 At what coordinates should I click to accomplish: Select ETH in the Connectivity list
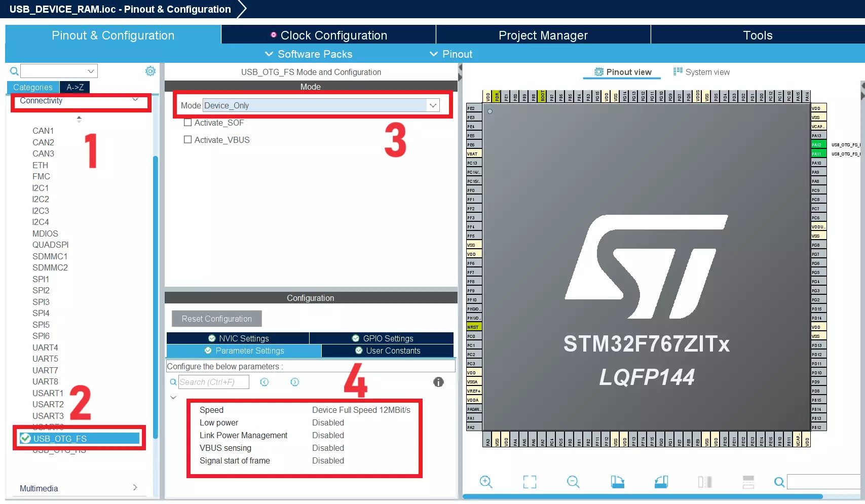point(40,165)
